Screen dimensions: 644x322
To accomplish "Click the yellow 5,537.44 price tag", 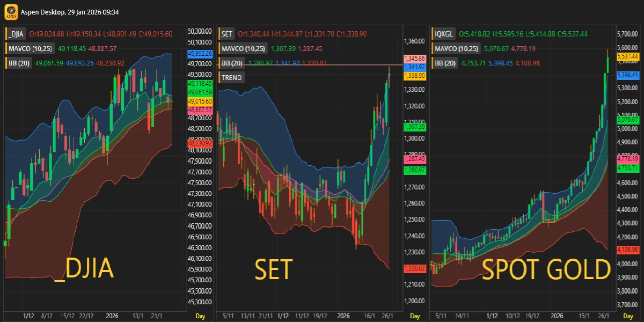I will (x=627, y=56).
